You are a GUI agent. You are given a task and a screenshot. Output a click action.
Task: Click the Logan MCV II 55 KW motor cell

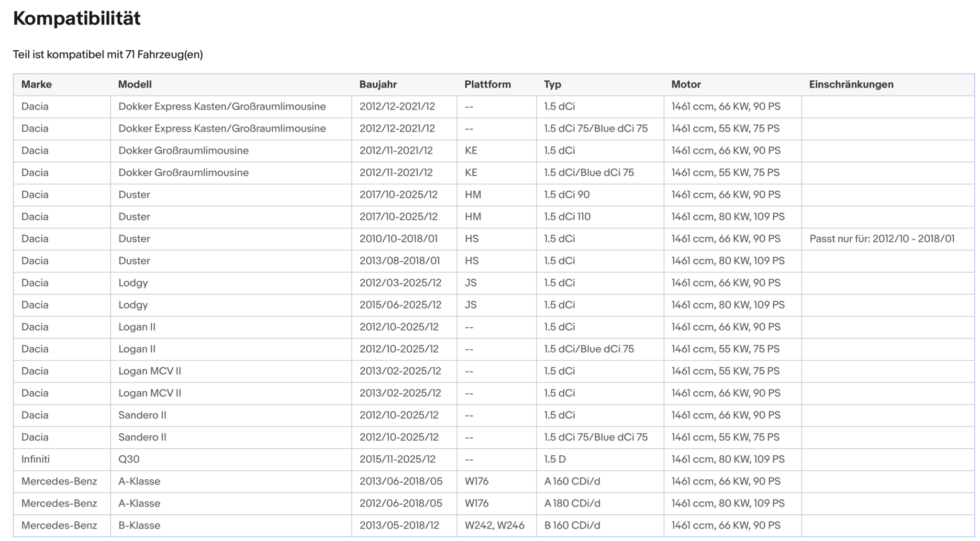725,371
